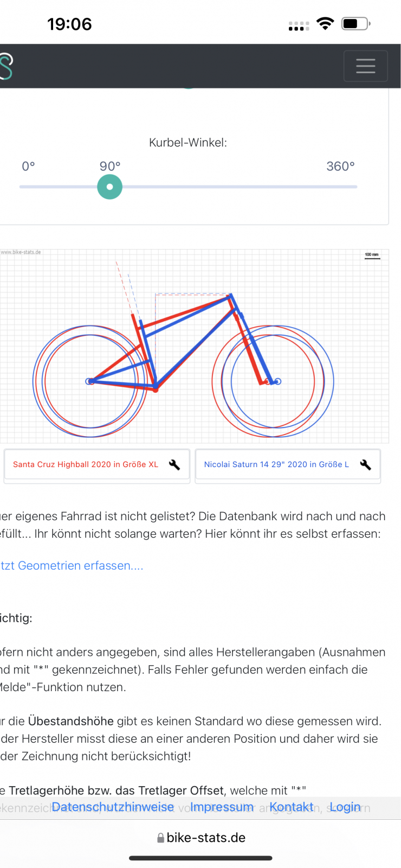Click the 100 mm scale marker on drawing
Screen dimensions: 401x868
(372, 256)
